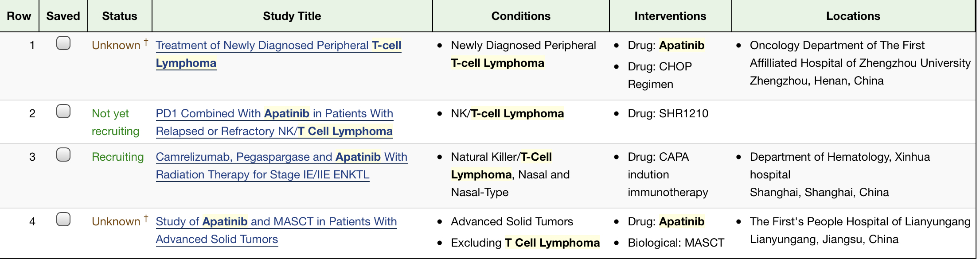Sort by the Status column header

coord(120,16)
